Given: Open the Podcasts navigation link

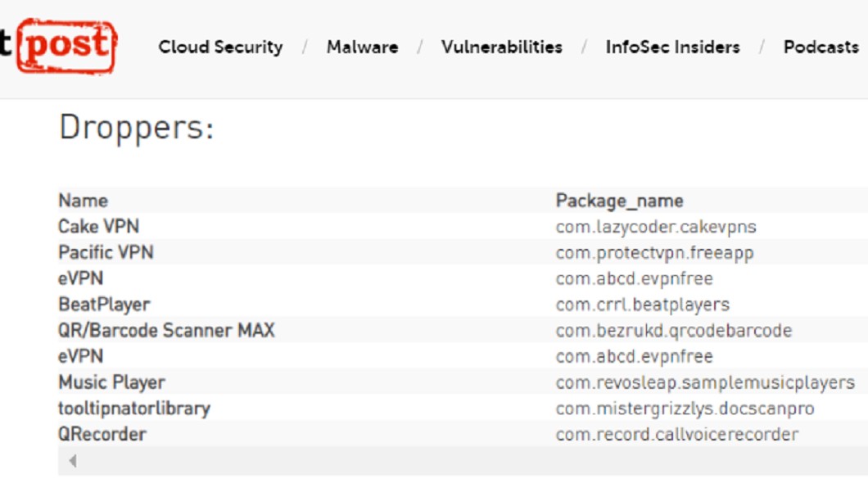Looking at the screenshot, I should click(x=821, y=47).
